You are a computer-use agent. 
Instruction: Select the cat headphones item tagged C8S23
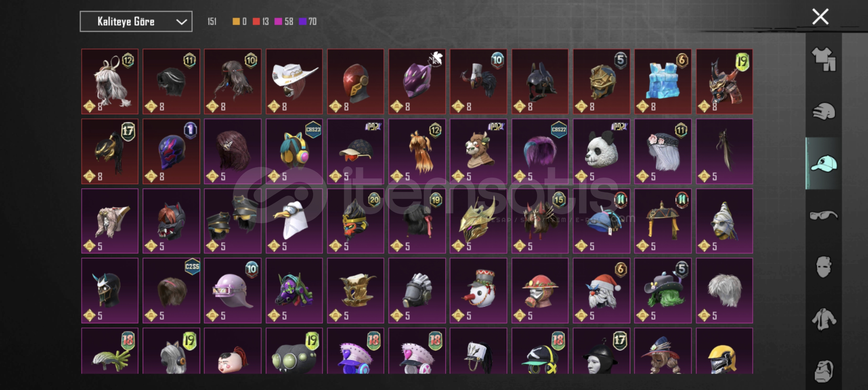294,151
